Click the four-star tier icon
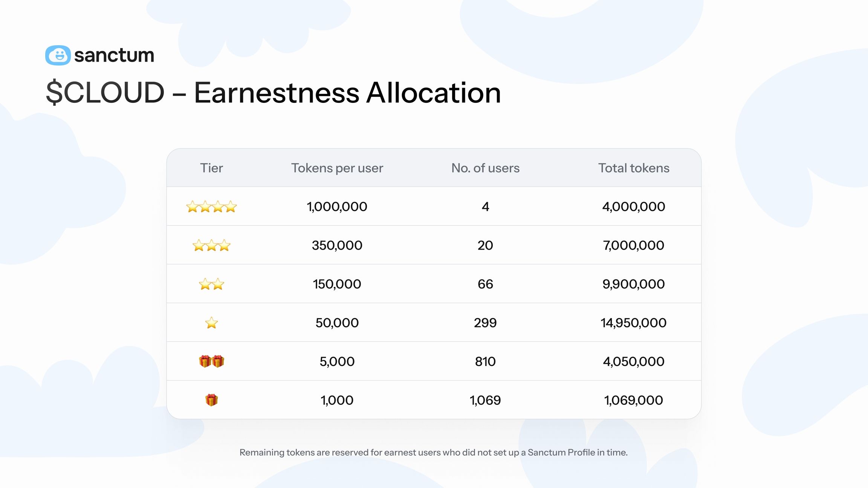The height and width of the screenshot is (488, 868). [211, 207]
